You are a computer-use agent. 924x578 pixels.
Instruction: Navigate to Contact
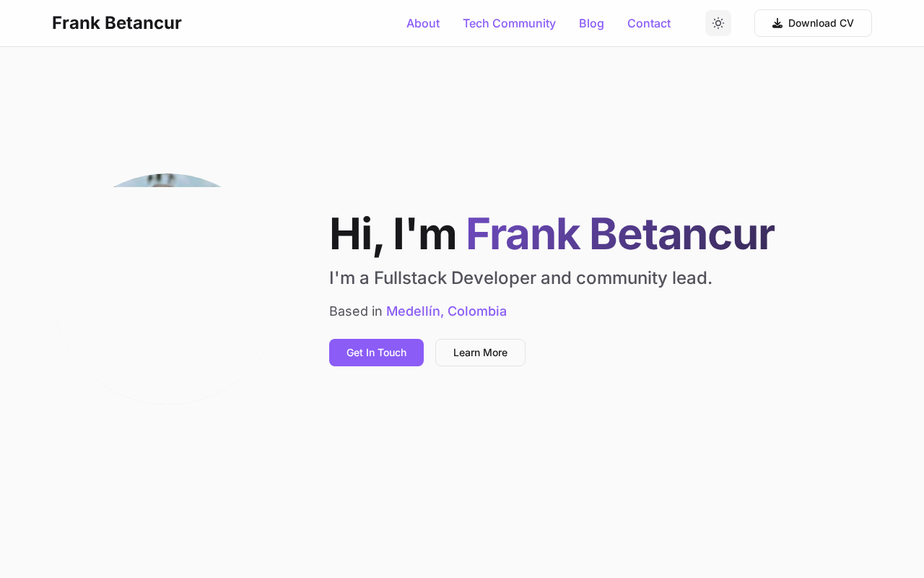649,23
